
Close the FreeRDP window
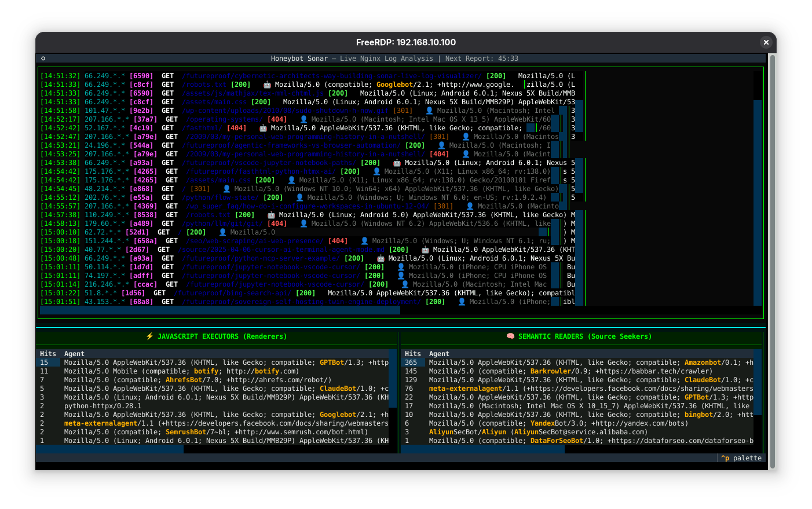click(766, 42)
